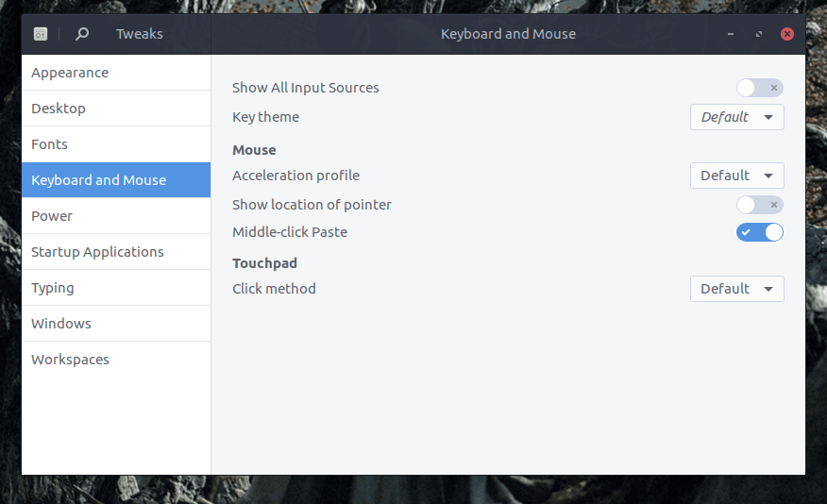Turn on Show location of pointer
The height and width of the screenshot is (504, 827).
[x=760, y=205]
